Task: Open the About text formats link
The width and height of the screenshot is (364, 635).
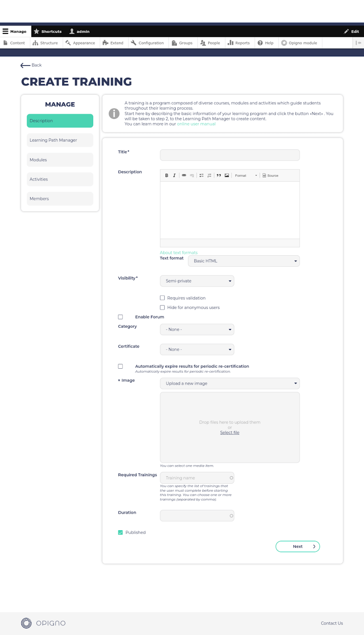Action: [x=178, y=252]
